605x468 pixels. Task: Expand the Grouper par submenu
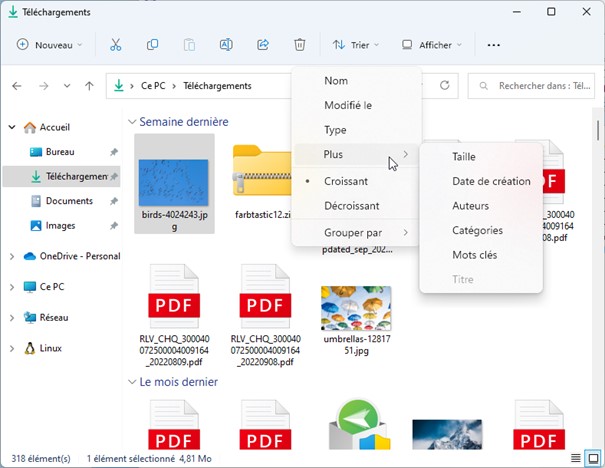[x=355, y=233]
